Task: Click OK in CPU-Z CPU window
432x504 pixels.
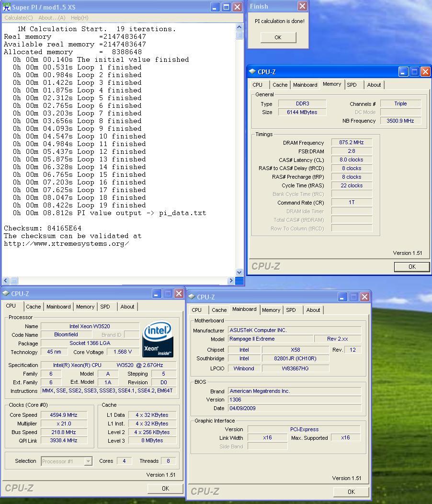Action: (x=165, y=489)
